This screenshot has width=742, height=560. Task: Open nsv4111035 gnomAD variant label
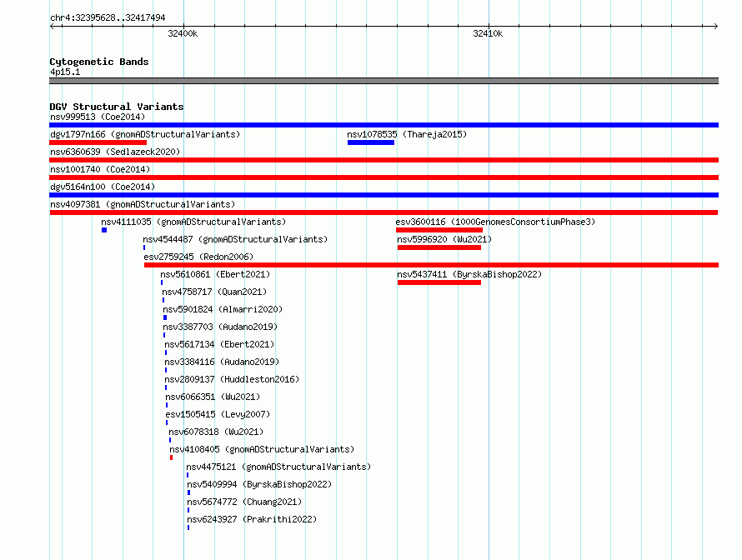click(x=193, y=222)
